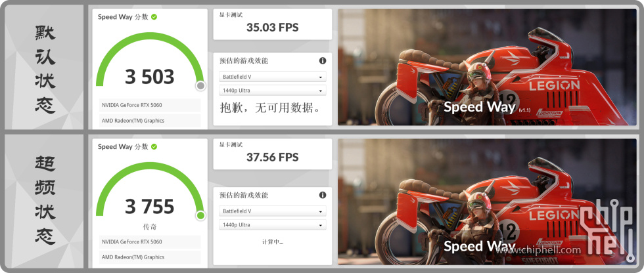The width and height of the screenshot is (644, 273).
Task: Click the bottom Speed Way Legion preview image
Action: point(487,201)
